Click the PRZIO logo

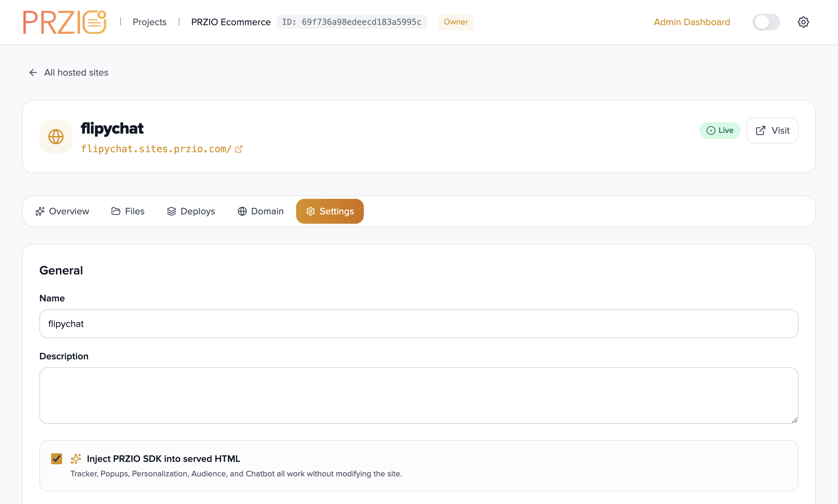[65, 22]
